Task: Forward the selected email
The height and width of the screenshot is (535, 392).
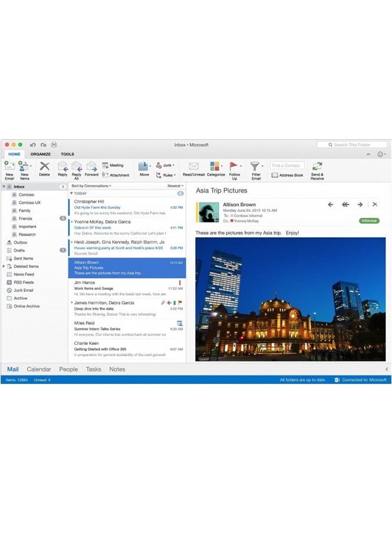Action: pyautogui.click(x=91, y=169)
